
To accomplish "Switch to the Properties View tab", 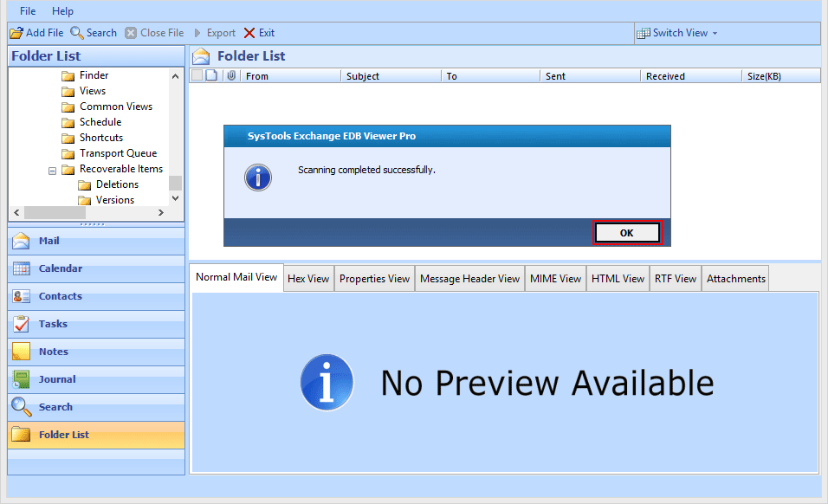I will point(374,279).
